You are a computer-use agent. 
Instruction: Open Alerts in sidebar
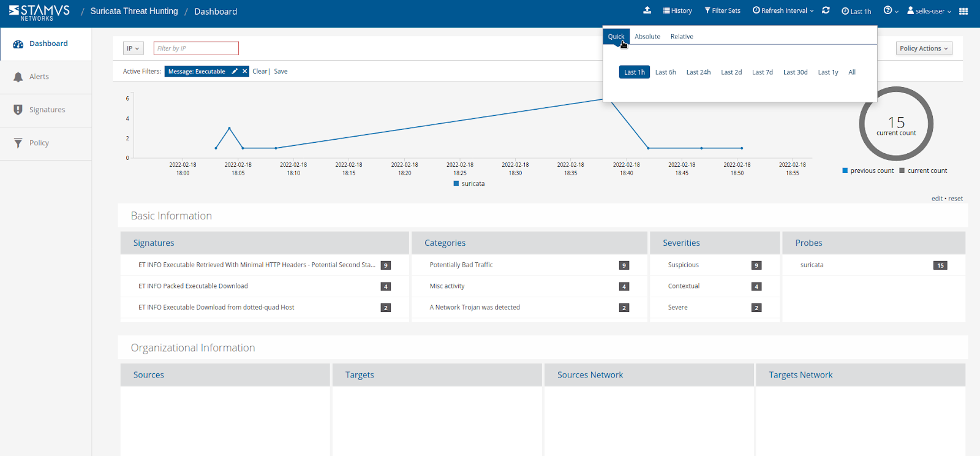pyautogui.click(x=46, y=77)
